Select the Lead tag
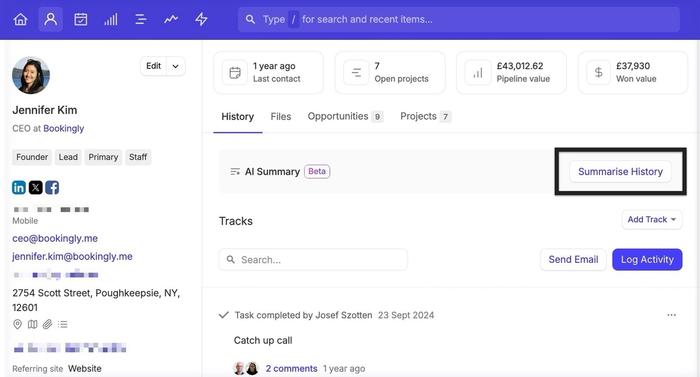Image resolution: width=700 pixels, height=377 pixels. tap(68, 157)
